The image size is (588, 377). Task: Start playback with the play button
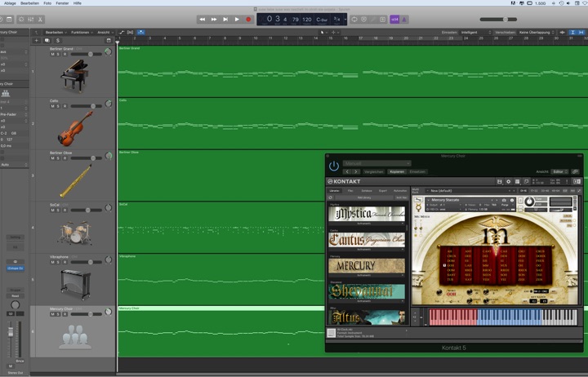[237, 19]
